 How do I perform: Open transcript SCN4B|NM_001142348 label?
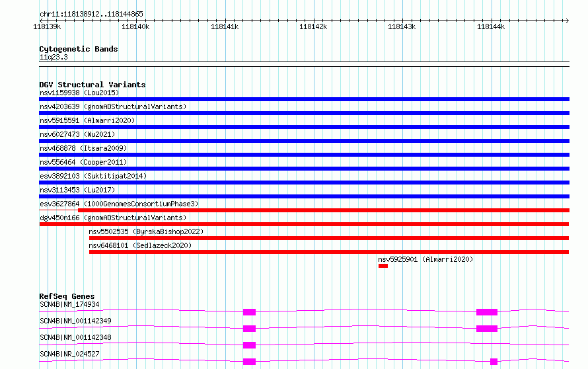coord(75,337)
